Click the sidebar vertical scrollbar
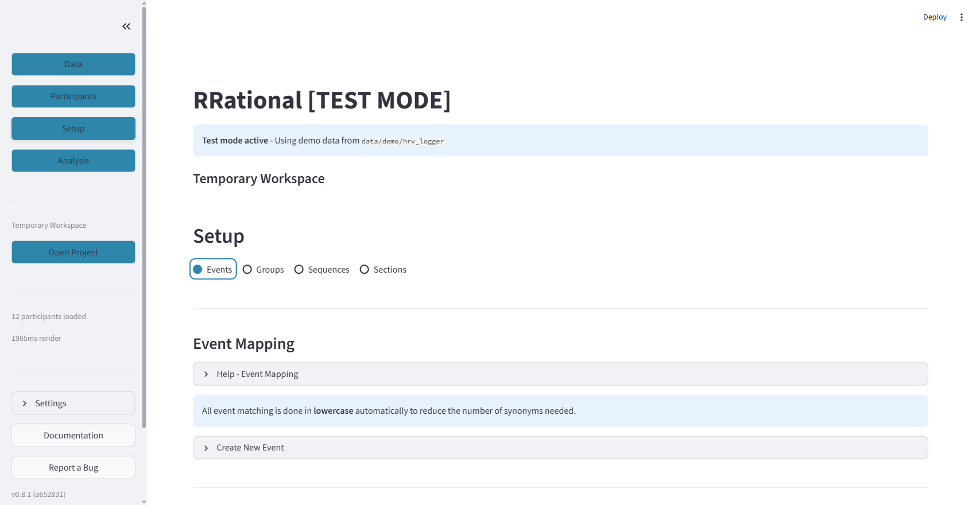Image resolution: width=980 pixels, height=505 pixels. pos(144,218)
